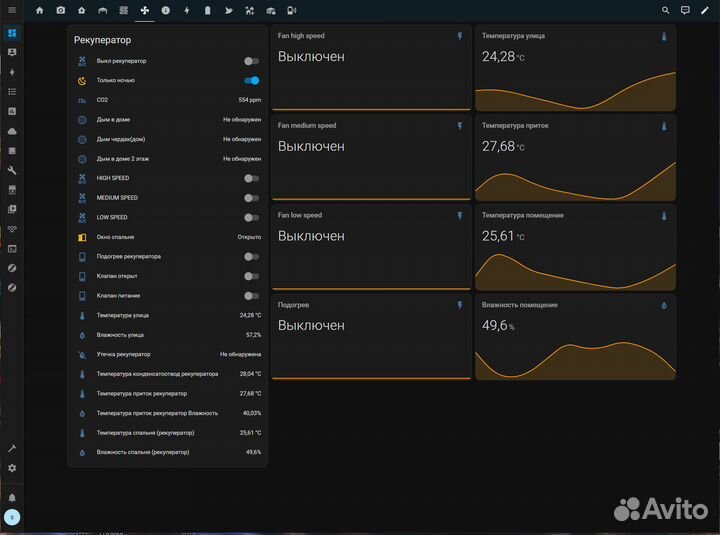Viewport: 720px width, 535px height.
Task: Open the Energy lightning icon in sidebar
Action: point(12,72)
